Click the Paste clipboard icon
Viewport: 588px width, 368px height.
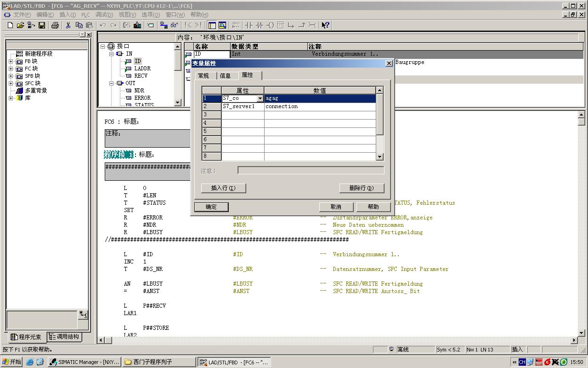(90, 25)
